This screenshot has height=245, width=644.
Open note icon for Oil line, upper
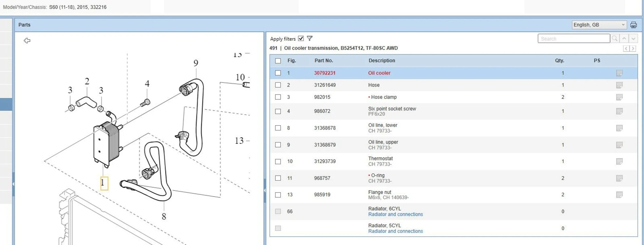tap(619, 145)
